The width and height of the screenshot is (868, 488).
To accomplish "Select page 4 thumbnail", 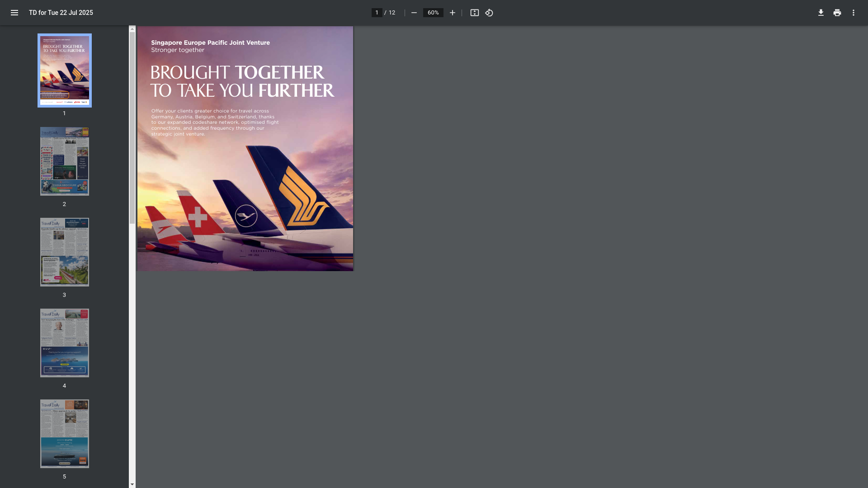I will tap(65, 343).
